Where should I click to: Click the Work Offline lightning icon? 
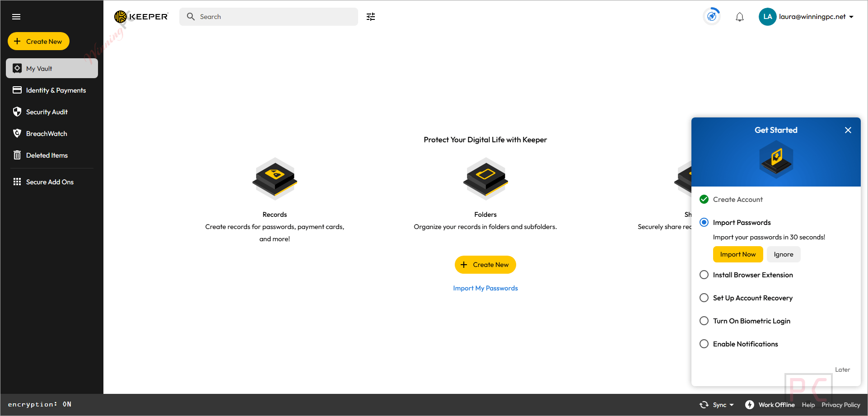(750, 405)
